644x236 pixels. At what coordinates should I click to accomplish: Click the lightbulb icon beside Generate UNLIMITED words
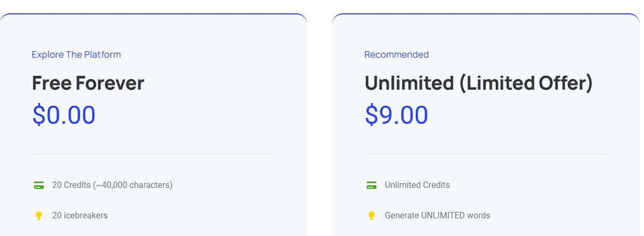[372, 216]
